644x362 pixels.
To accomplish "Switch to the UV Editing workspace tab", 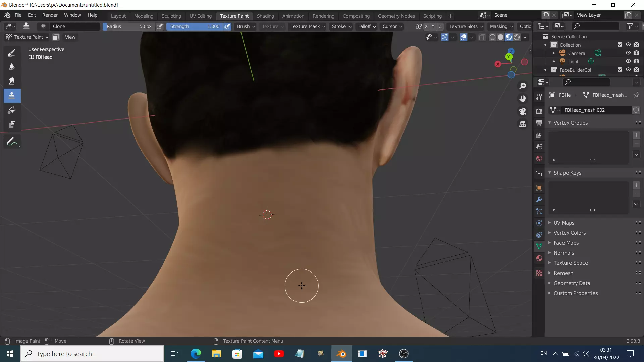I will 201,16.
